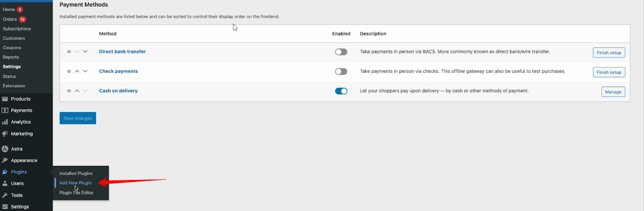Open the Extensions page
This screenshot has width=644, height=211.
point(14,86)
